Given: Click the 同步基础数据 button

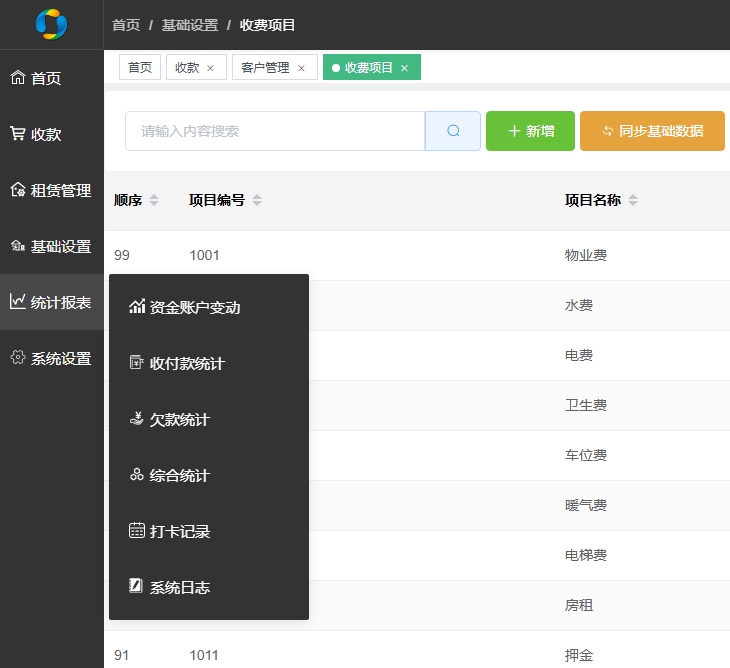Looking at the screenshot, I should [x=652, y=131].
